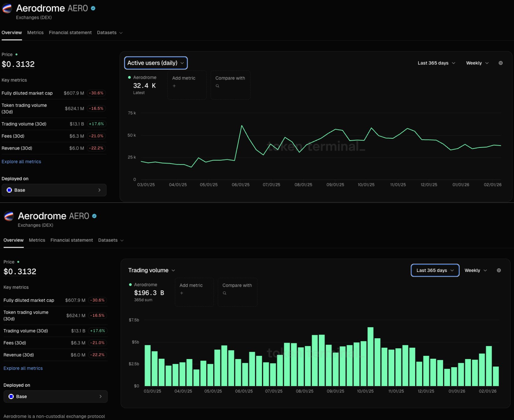The width and height of the screenshot is (514, 420).
Task: Open Metrics tab above the Trading volume chart
Action: [x=37, y=240]
